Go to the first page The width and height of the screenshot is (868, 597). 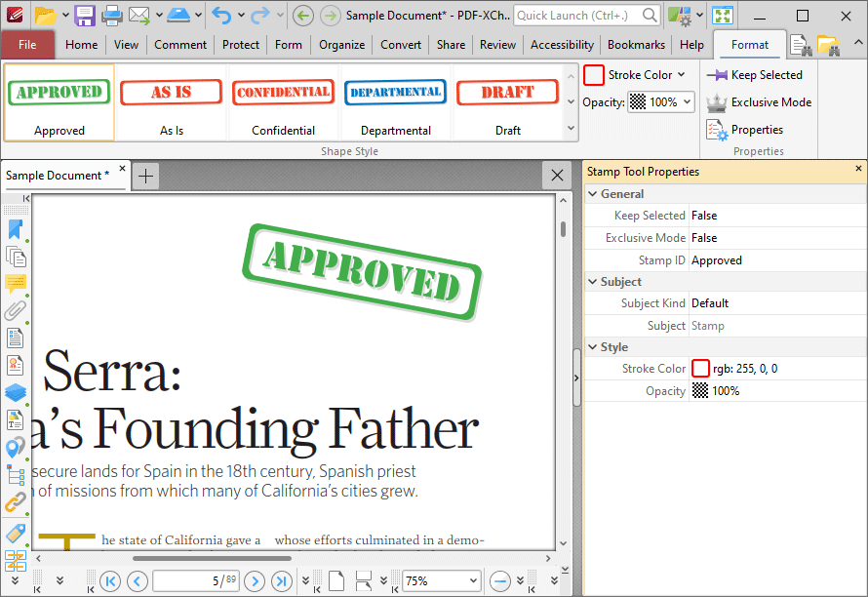[110, 581]
